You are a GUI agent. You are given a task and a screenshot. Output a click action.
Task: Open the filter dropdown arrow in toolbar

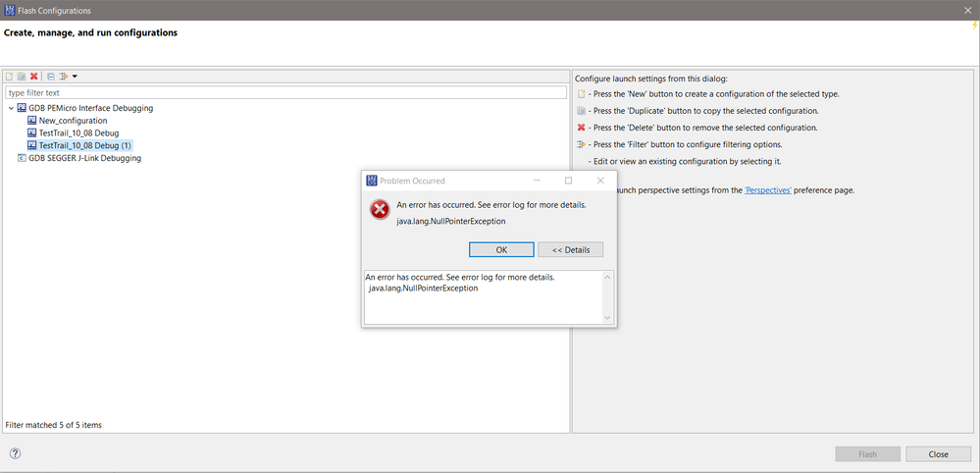point(75,77)
